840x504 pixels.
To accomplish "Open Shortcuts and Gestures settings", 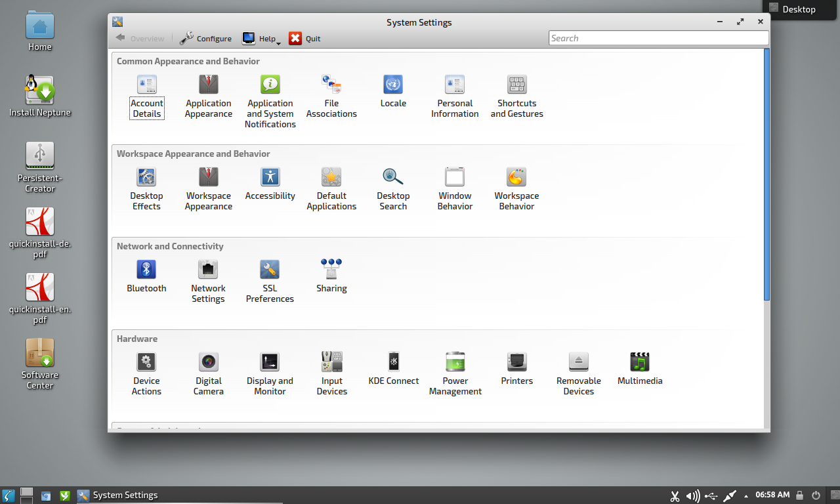I will 516,96.
